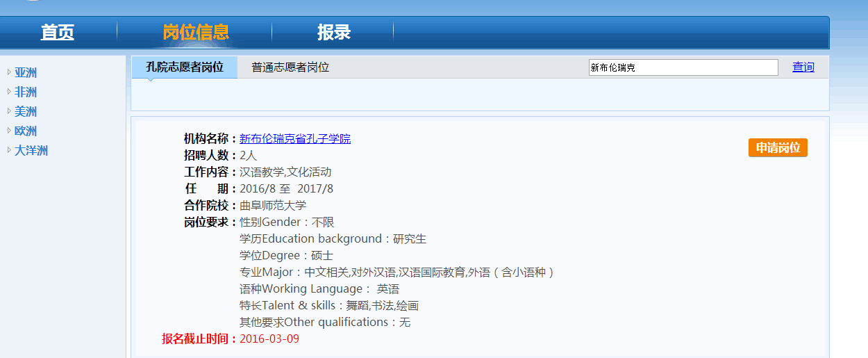This screenshot has height=358, width=868.
Task: Expand the 美洲 tree arrow
Action: tap(9, 111)
